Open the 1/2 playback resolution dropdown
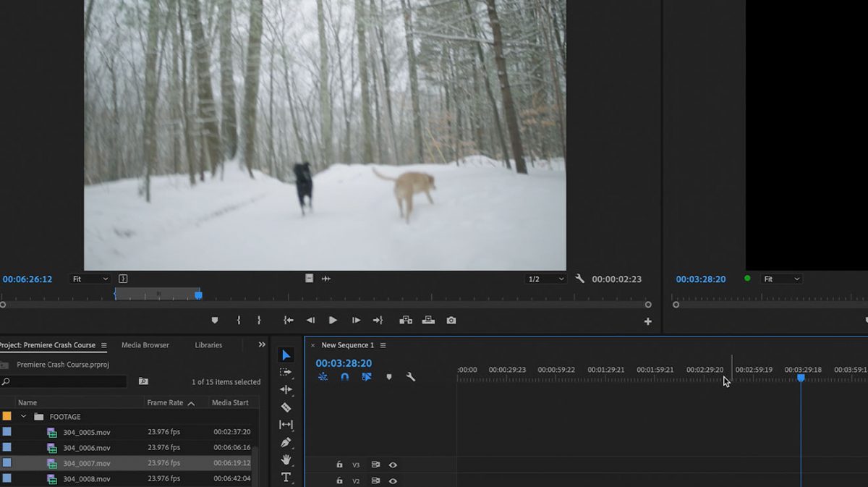868x487 pixels. (x=545, y=279)
